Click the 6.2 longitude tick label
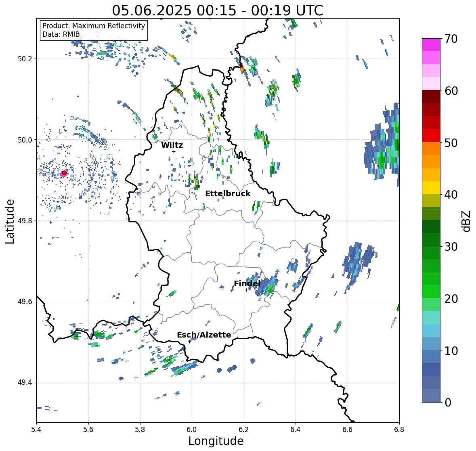This screenshot has width=476, height=451. tap(244, 429)
